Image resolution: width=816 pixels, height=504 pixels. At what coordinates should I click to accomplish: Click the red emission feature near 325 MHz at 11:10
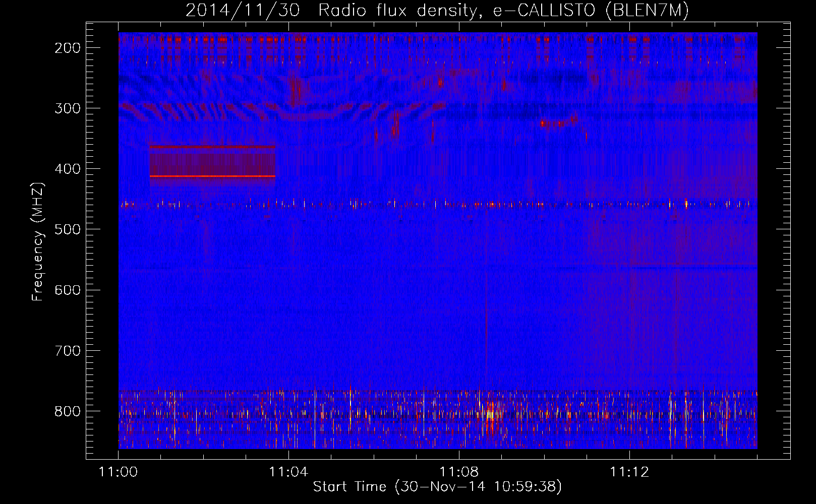(x=559, y=122)
